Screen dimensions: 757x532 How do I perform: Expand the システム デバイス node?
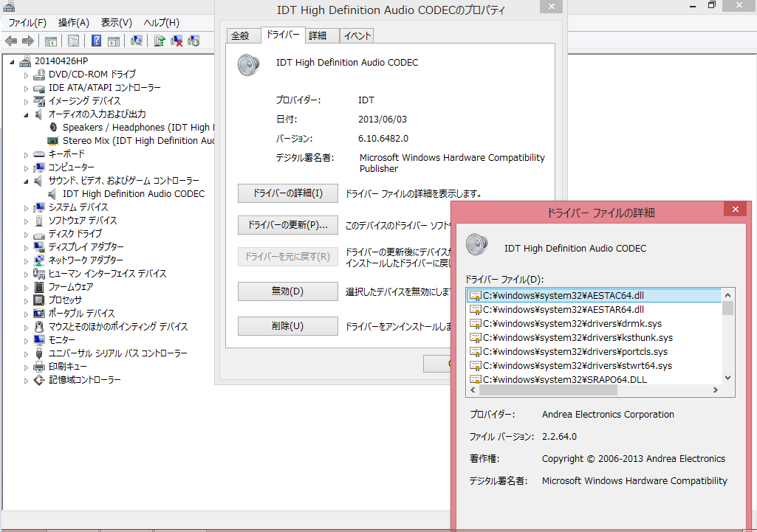tap(26, 208)
